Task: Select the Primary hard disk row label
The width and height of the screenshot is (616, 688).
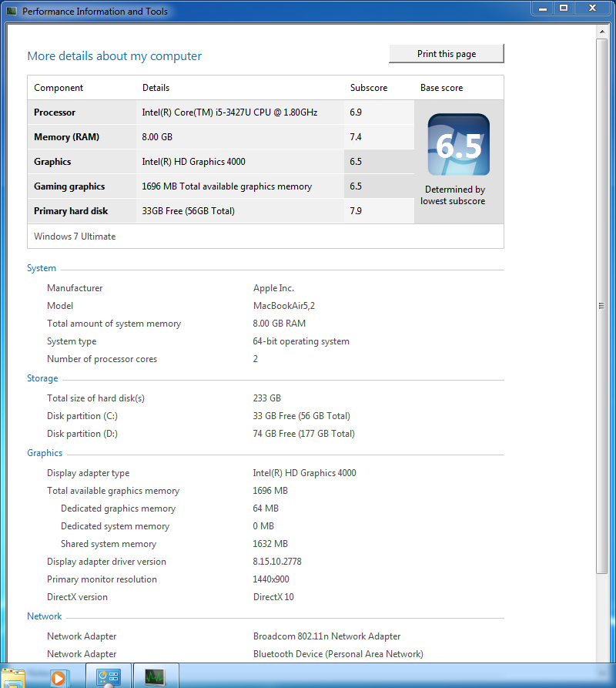Action: click(71, 211)
